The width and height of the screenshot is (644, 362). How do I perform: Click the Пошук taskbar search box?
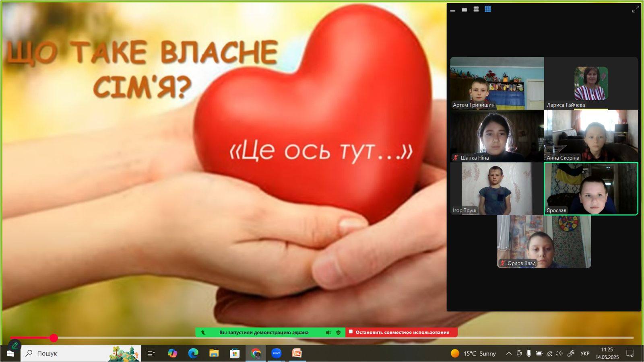80,354
